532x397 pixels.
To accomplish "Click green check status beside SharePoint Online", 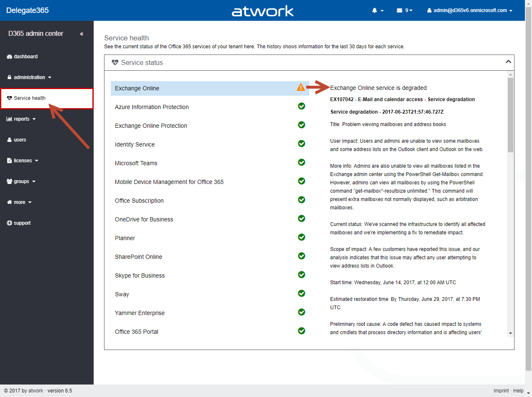I will [x=301, y=256].
